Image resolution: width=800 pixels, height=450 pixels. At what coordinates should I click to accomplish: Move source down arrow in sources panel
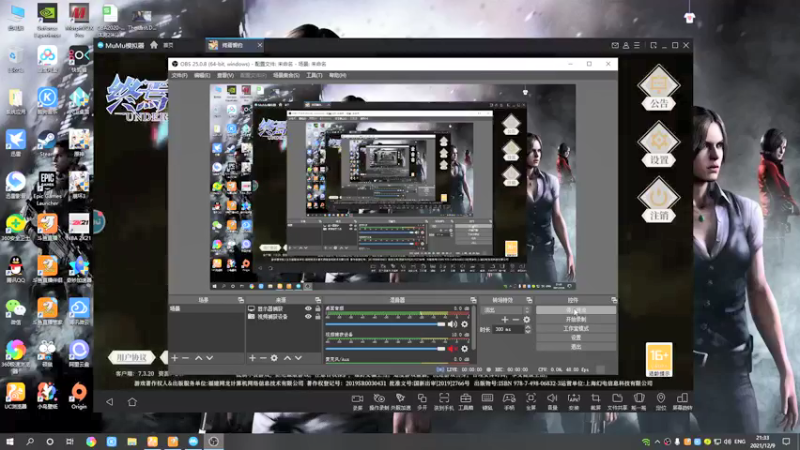(x=298, y=358)
